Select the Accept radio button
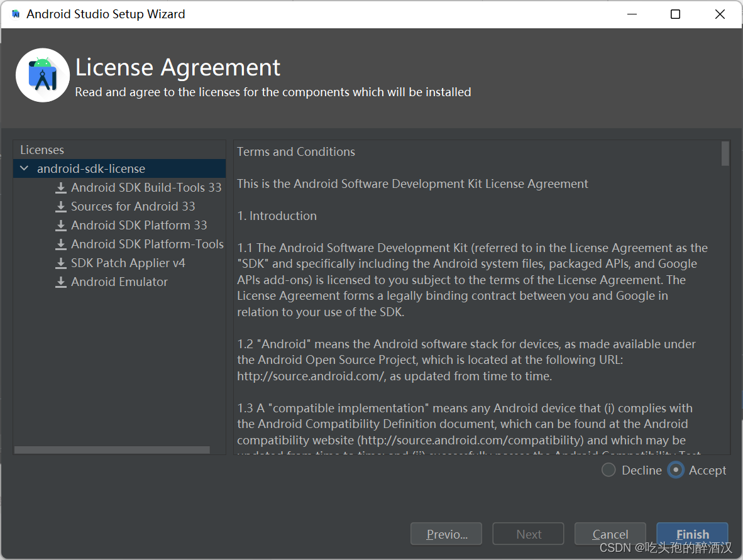Screen dimensions: 743x560 coord(676,470)
